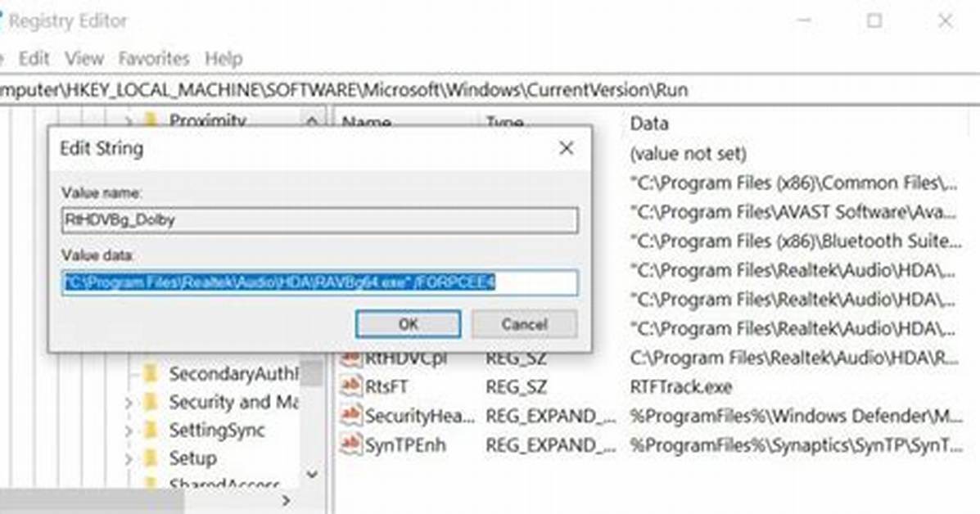Select the Security and Ma tree item
Image resolution: width=980 pixels, height=514 pixels.
(234, 402)
